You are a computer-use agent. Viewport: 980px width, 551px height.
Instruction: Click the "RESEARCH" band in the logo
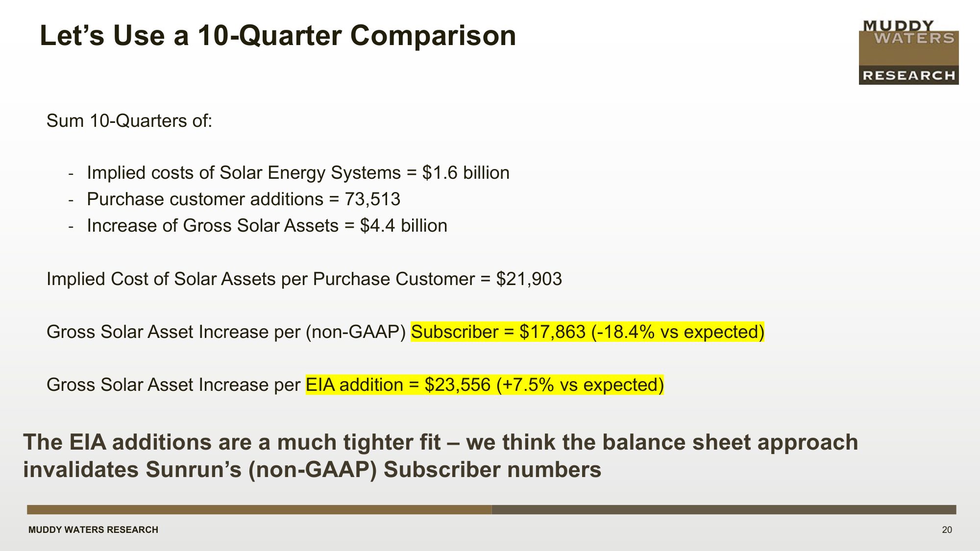coord(908,75)
